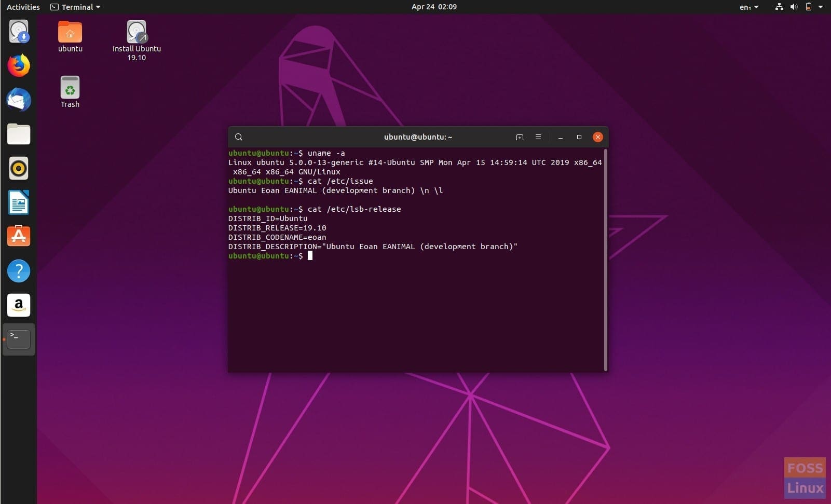Mute audio via the speaker icon
This screenshot has width=831, height=504.
click(x=794, y=7)
